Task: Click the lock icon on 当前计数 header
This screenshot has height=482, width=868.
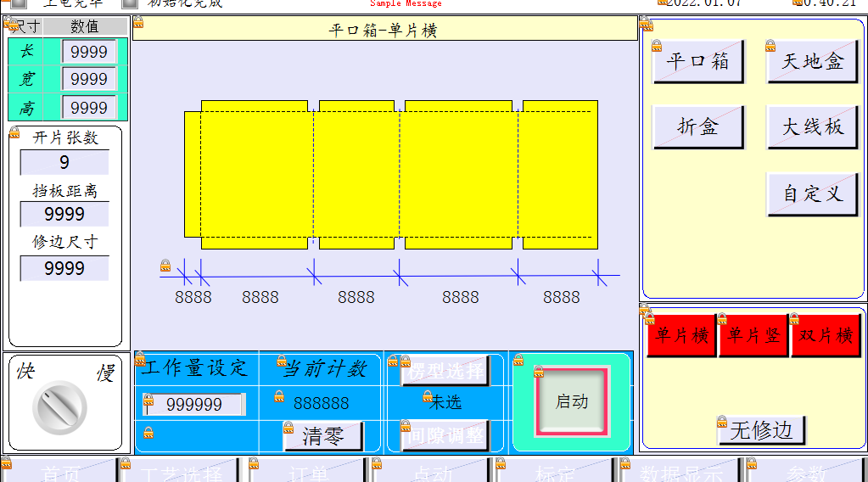Action: [282, 361]
